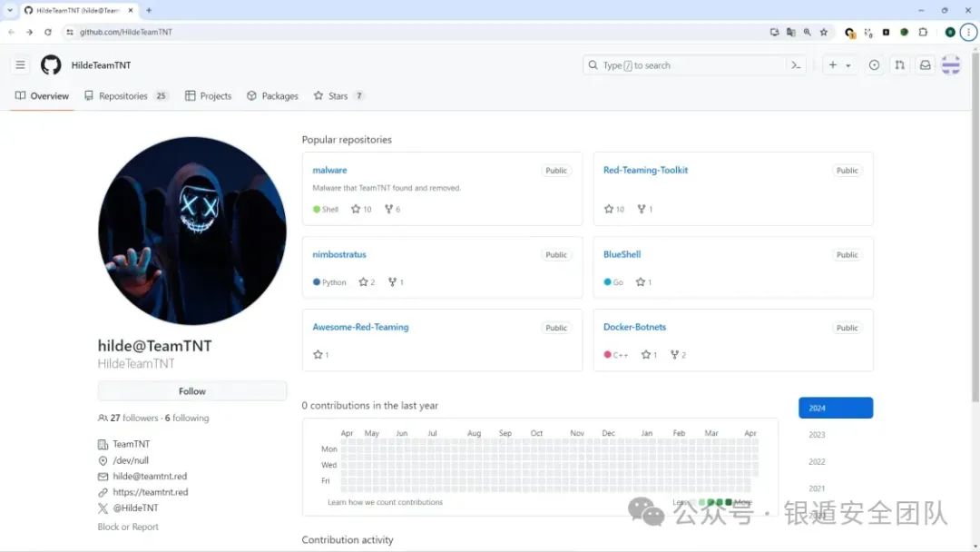The image size is (980, 552).
Task: Open the BlueShell repository
Action: coord(622,254)
